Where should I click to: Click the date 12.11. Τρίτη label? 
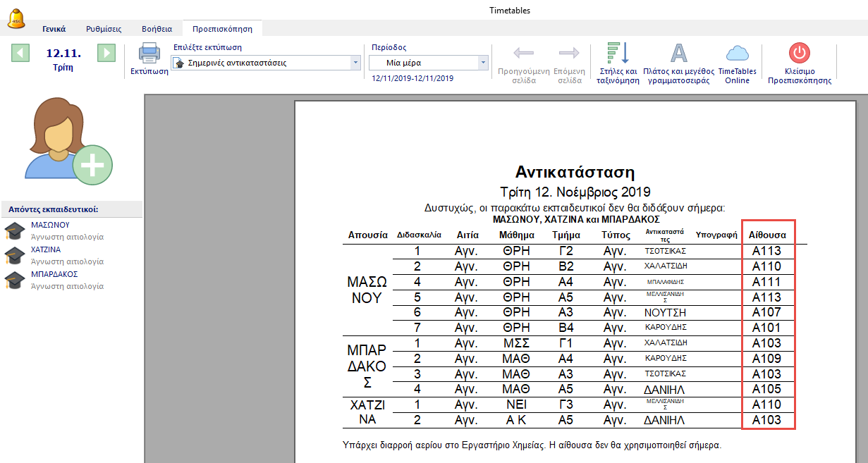[x=63, y=60]
